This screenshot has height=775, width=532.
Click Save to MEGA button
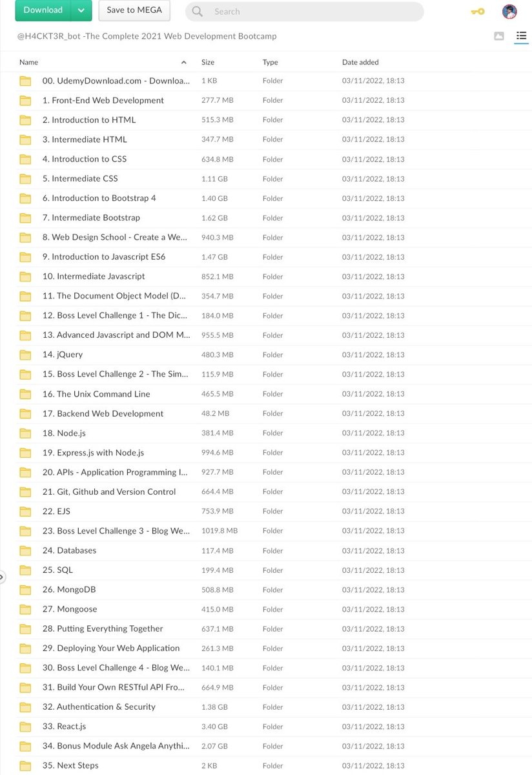134,10
